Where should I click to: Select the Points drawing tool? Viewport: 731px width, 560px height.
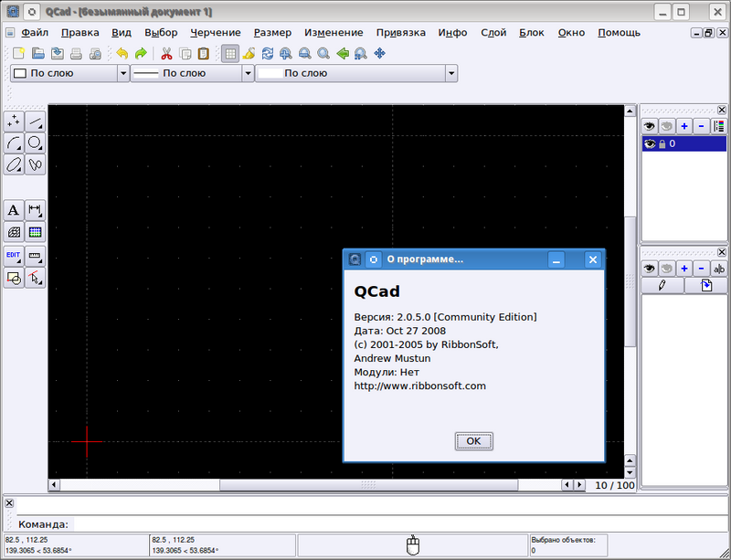tap(14, 122)
